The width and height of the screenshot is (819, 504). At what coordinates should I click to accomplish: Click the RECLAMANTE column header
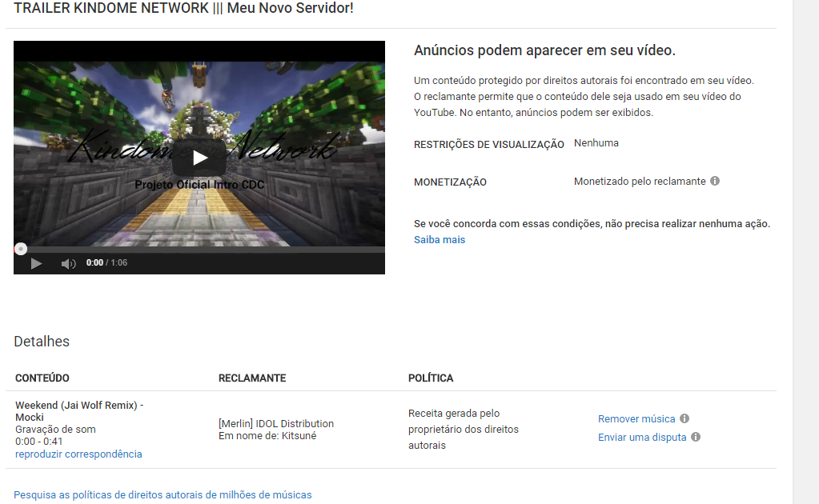click(x=251, y=378)
